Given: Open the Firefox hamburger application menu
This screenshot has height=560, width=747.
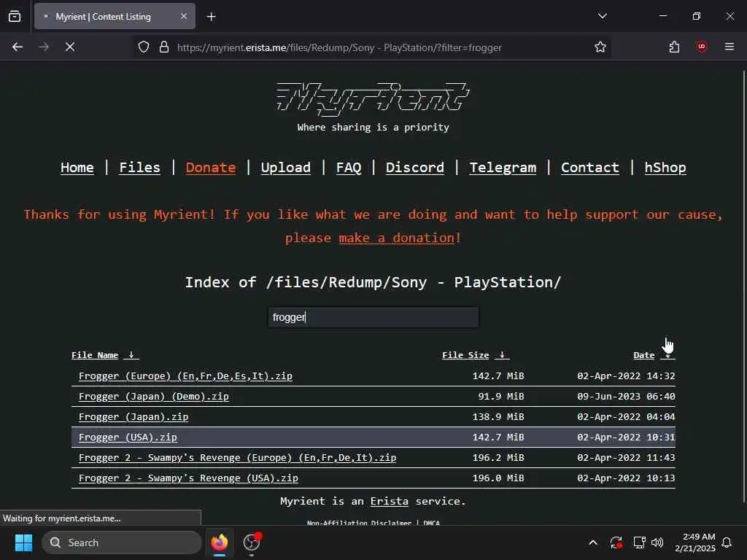Looking at the screenshot, I should [729, 47].
